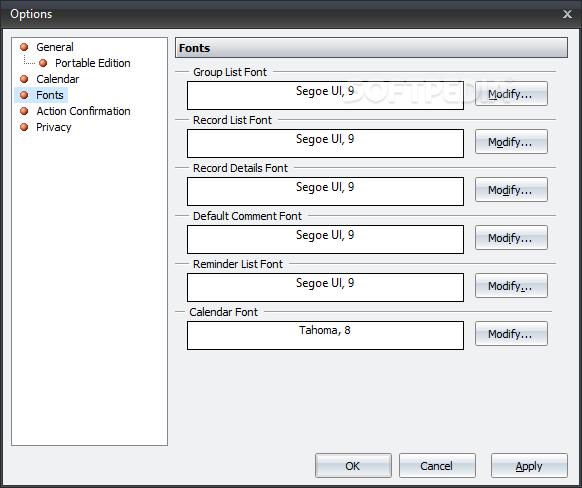Click the red bullet icon beside General

point(24,47)
